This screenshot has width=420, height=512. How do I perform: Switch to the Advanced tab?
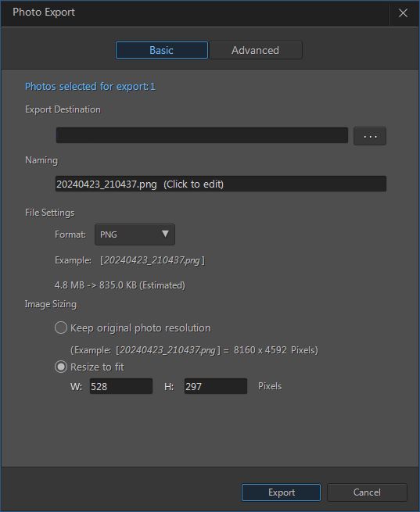pyautogui.click(x=256, y=50)
